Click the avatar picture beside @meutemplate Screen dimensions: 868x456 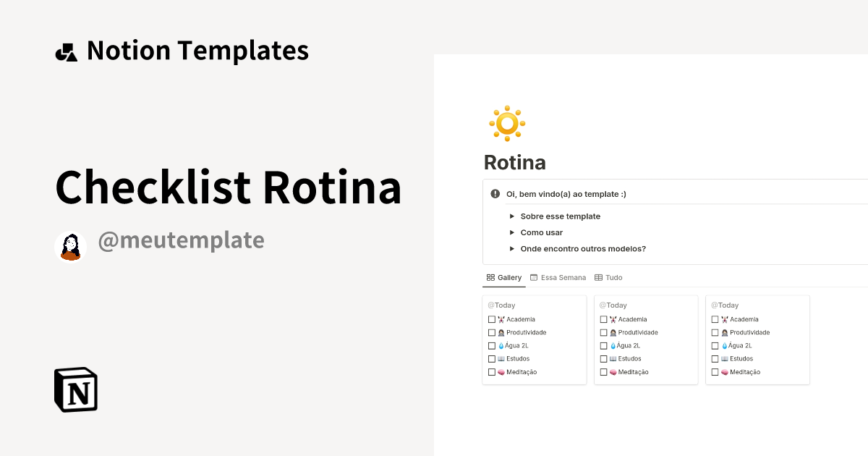coord(70,246)
